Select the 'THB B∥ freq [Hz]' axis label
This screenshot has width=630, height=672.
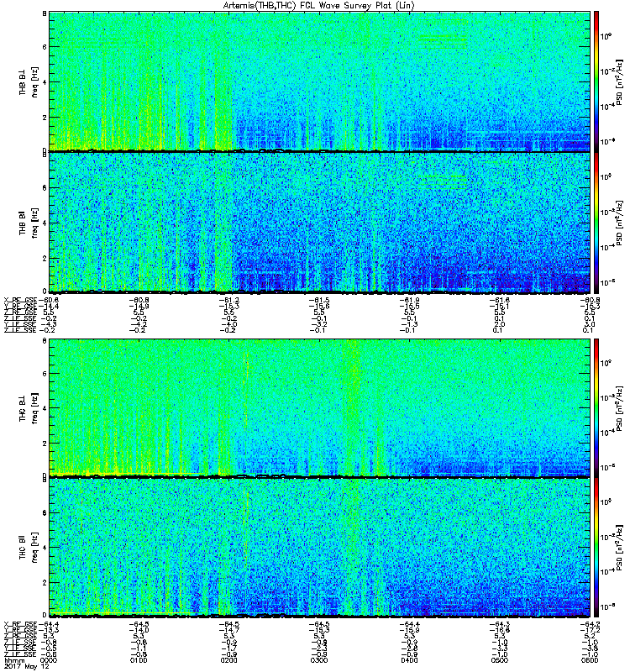[29, 223]
